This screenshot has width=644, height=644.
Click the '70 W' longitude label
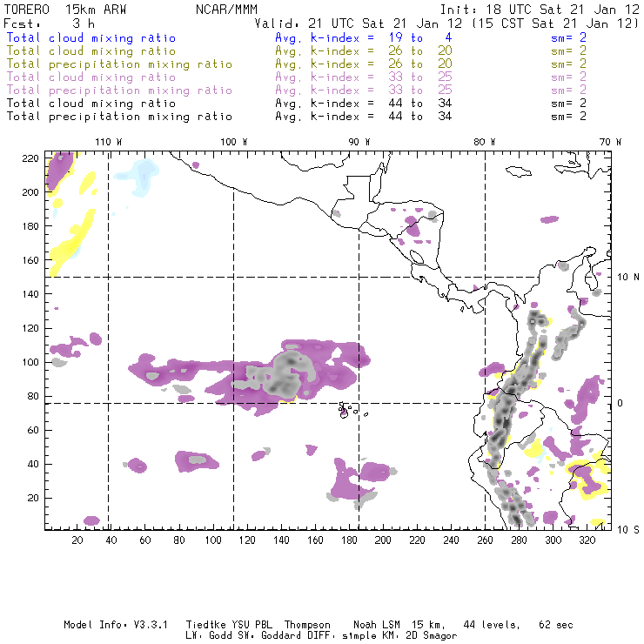coord(610,142)
